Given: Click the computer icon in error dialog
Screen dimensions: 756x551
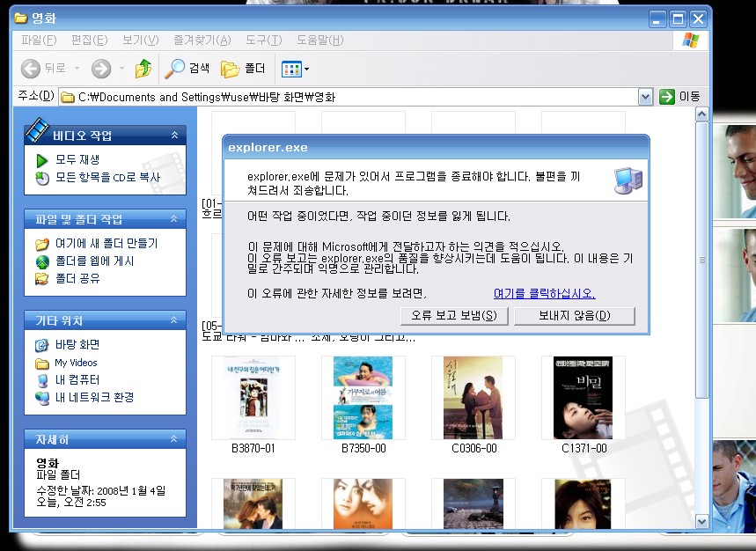Looking at the screenshot, I should tap(628, 180).
